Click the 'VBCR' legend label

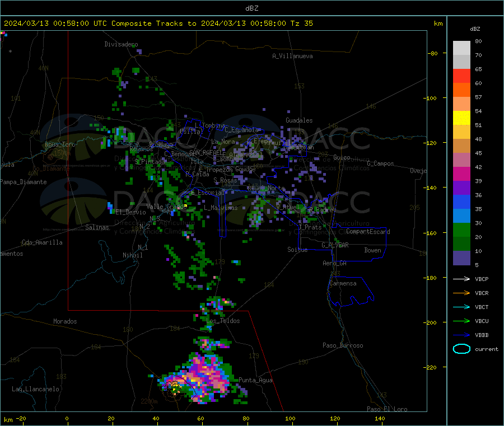pyautogui.click(x=482, y=293)
